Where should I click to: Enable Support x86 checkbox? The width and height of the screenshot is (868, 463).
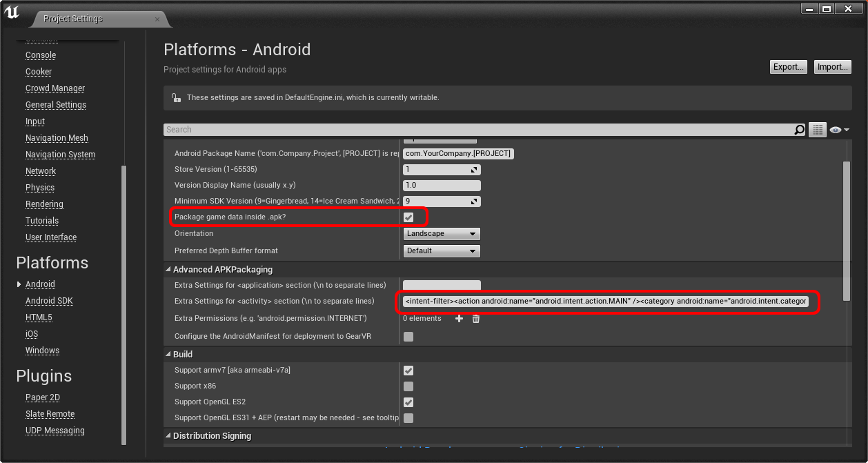(x=408, y=386)
